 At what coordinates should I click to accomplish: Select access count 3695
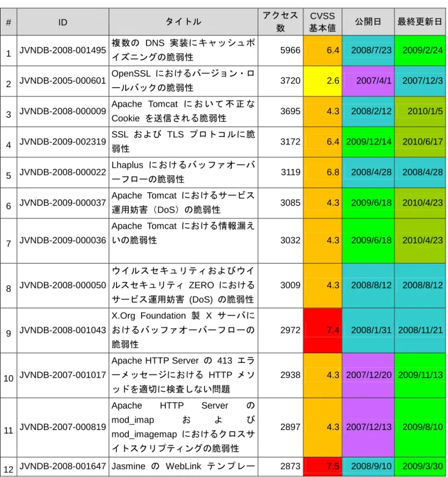click(280, 112)
